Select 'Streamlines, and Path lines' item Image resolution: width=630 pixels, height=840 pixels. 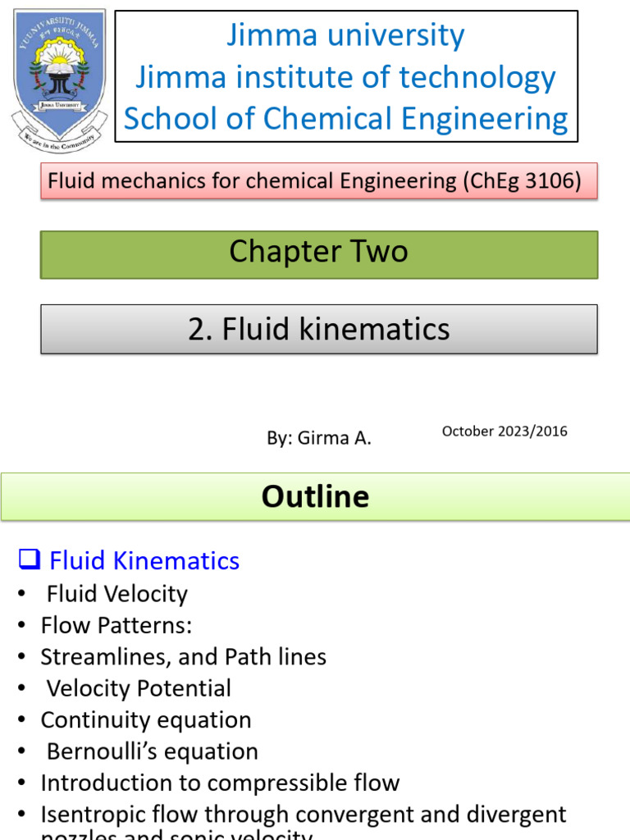(x=184, y=657)
